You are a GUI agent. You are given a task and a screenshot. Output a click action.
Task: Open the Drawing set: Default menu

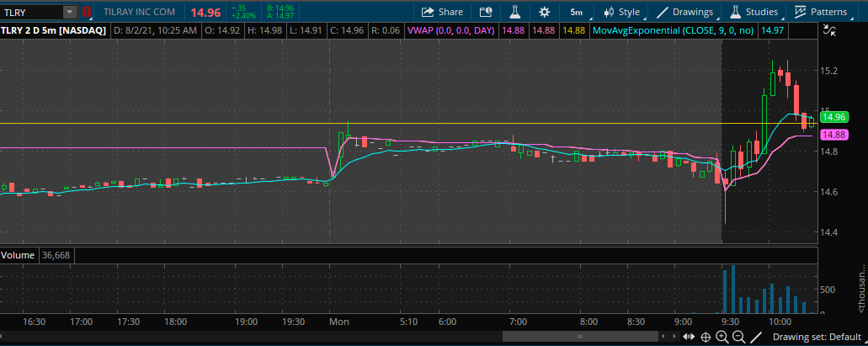817,337
